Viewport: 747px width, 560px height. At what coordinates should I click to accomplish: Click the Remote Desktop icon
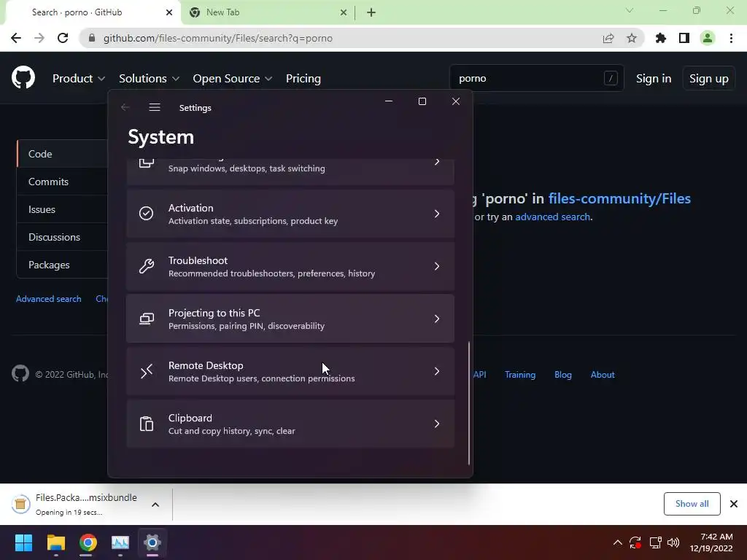coord(146,371)
